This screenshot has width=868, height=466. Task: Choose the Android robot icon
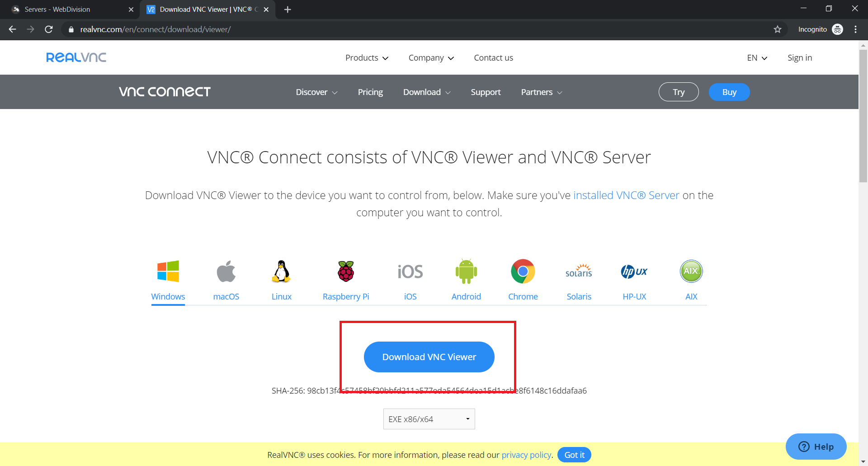click(466, 271)
